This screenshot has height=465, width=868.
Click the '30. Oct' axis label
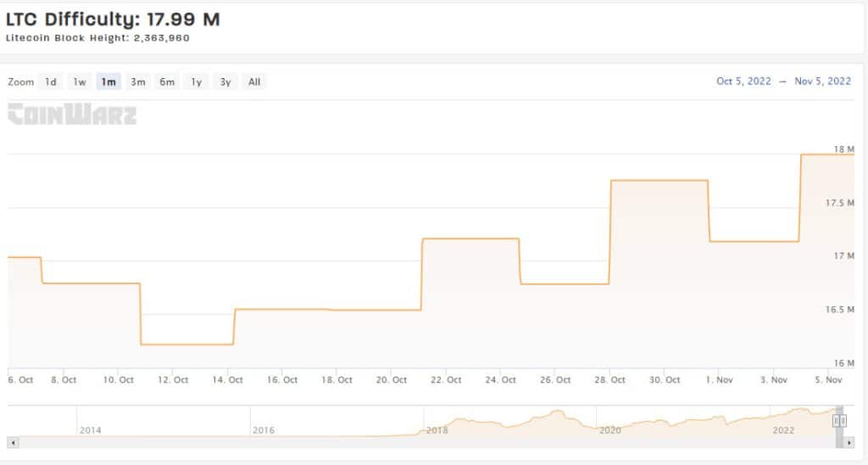665,379
